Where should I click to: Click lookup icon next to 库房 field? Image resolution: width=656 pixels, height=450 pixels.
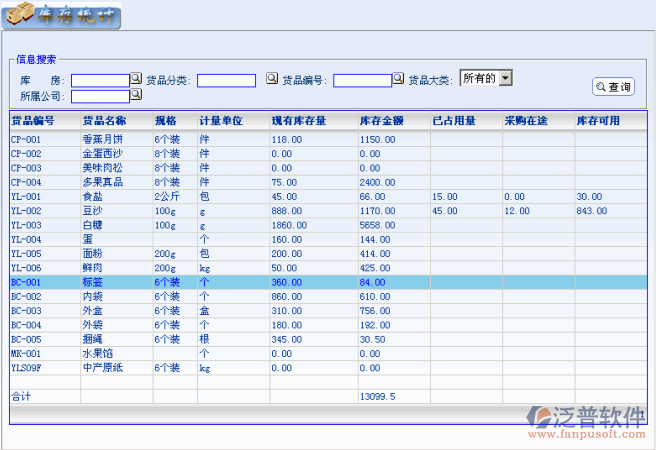[137, 78]
